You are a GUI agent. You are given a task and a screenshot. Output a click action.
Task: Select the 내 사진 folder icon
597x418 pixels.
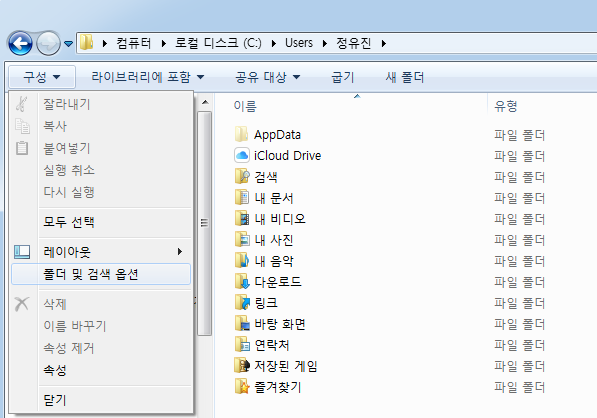pos(242,239)
